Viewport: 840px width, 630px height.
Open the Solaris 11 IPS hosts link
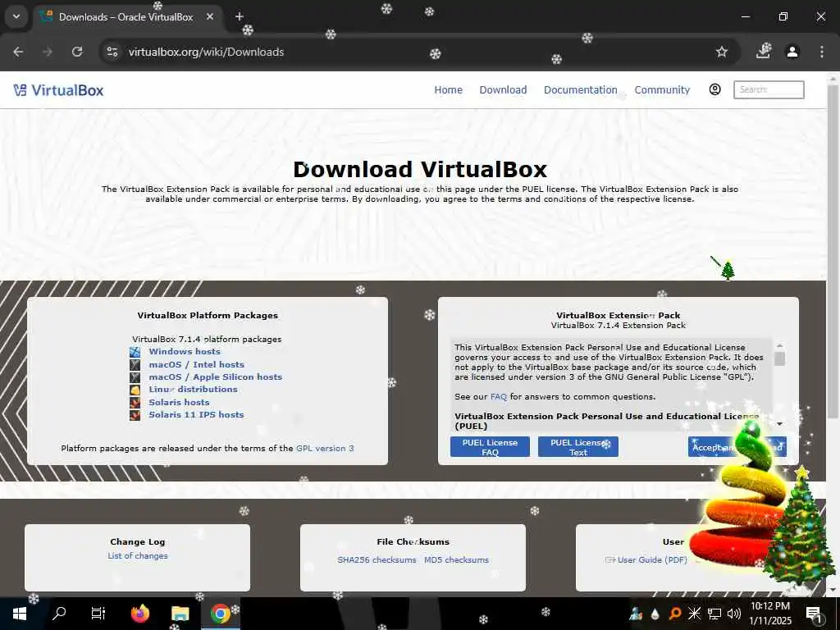tap(196, 414)
